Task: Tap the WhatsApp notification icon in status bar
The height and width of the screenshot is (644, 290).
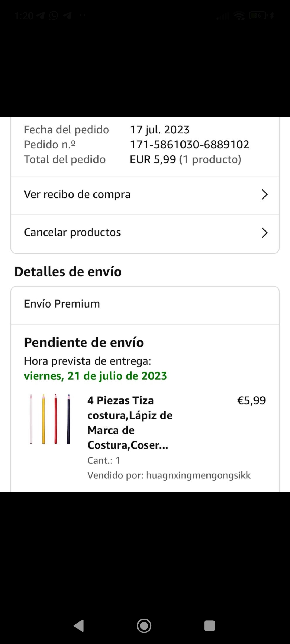Action: 54,16
